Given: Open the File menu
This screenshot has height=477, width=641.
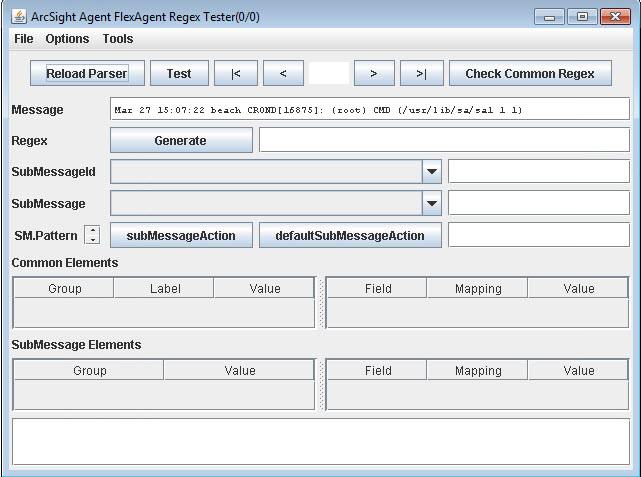Looking at the screenshot, I should [x=24, y=39].
